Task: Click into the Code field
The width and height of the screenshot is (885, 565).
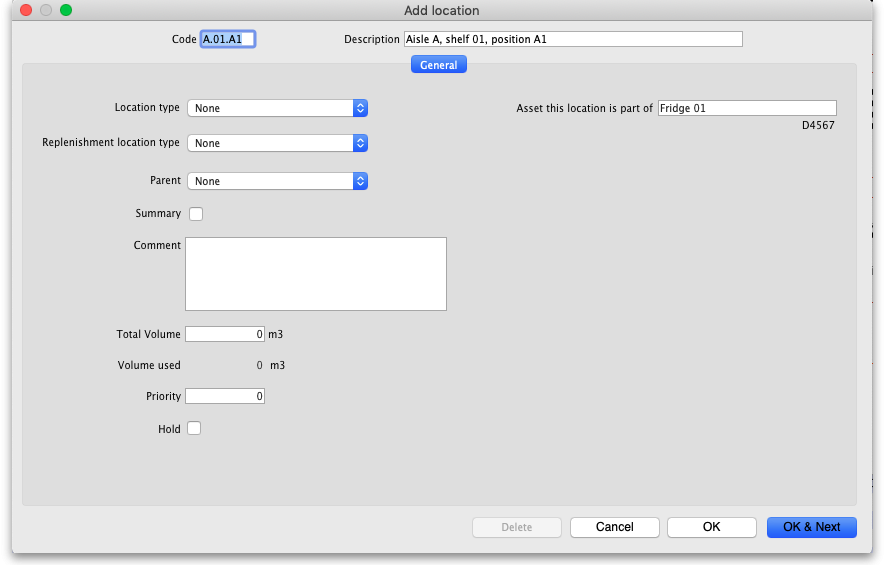Action: point(228,39)
